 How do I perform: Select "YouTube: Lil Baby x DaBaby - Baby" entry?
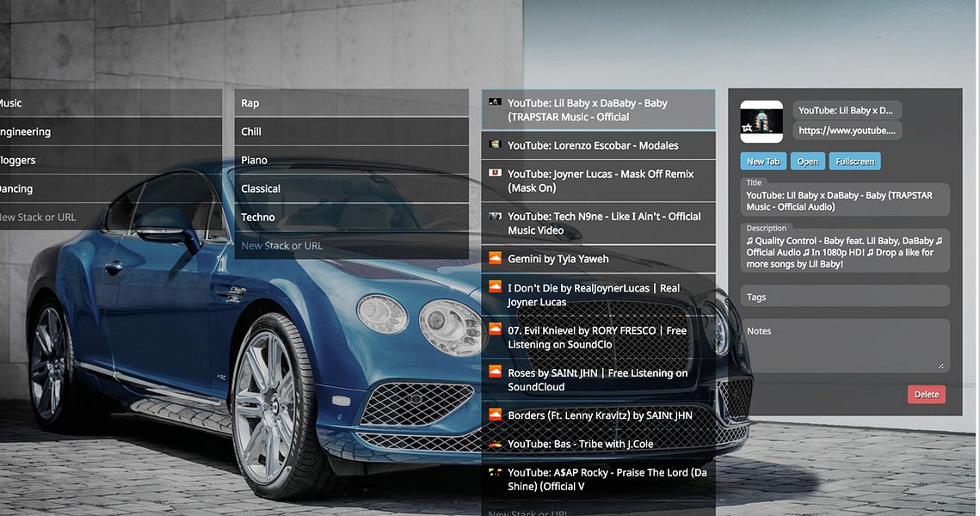coord(598,110)
